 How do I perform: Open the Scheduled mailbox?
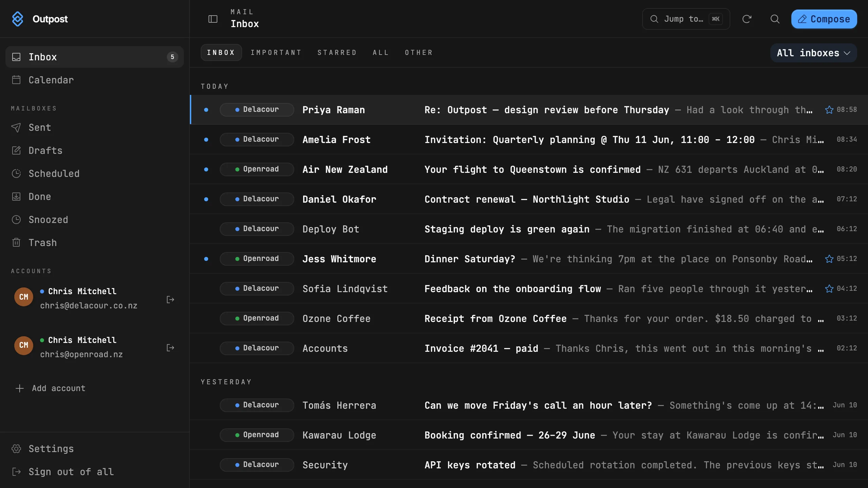[95, 174]
